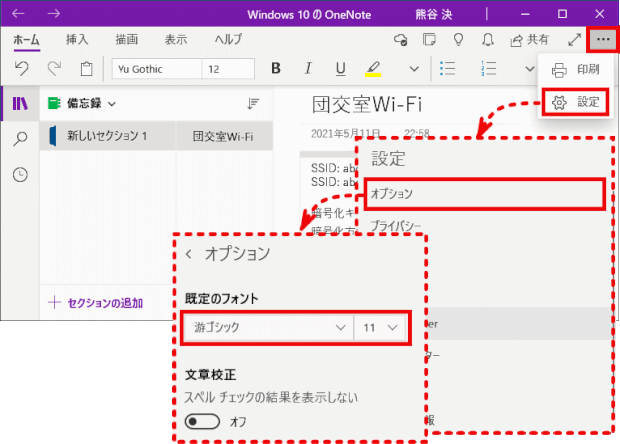Enter full screen mode with diagonal arrows
This screenshot has height=444, width=620.
click(x=574, y=40)
